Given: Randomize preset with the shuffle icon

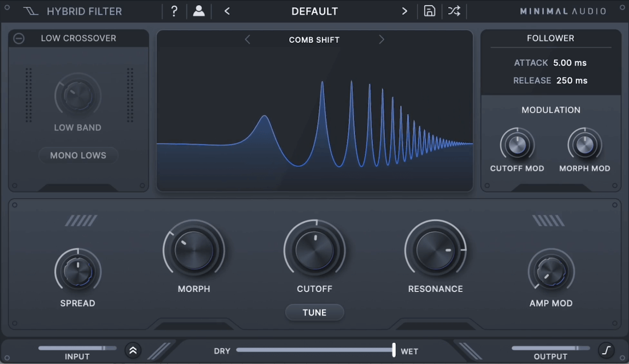Looking at the screenshot, I should (454, 11).
